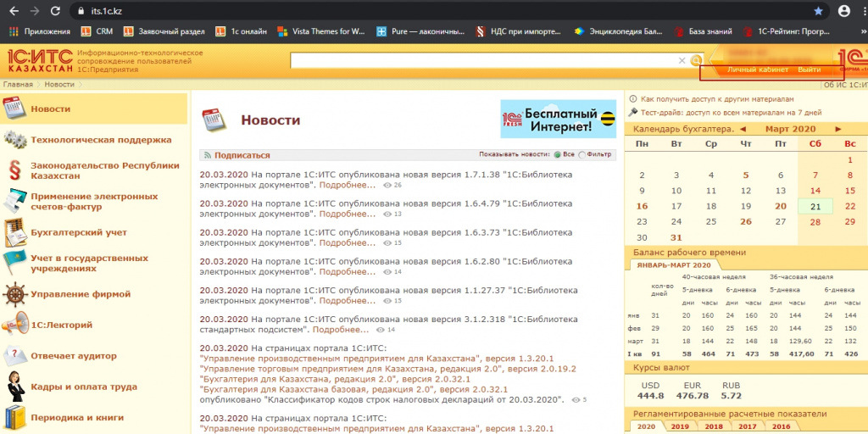Open the Chrome profile avatar icon
The image size is (868, 434).
point(844,10)
